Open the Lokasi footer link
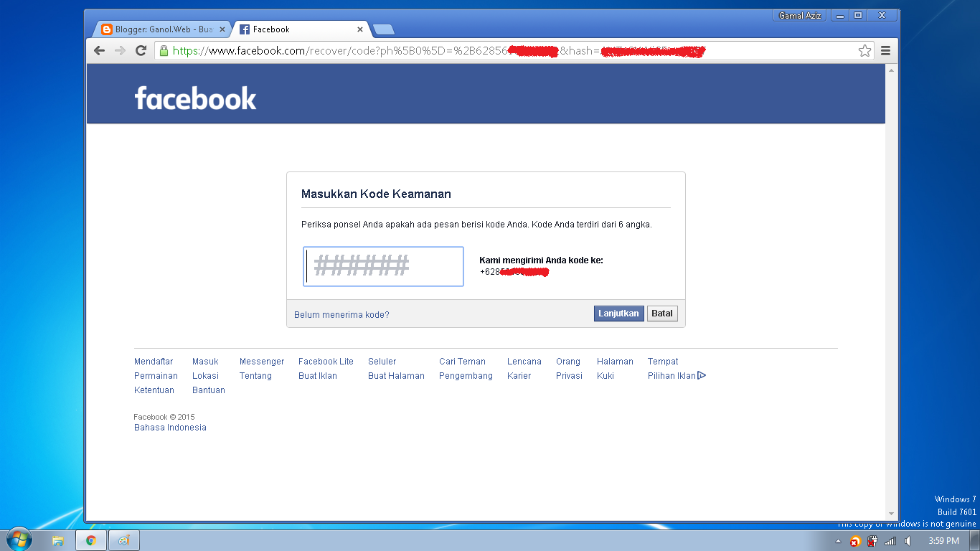This screenshot has height=551, width=980. click(x=205, y=376)
